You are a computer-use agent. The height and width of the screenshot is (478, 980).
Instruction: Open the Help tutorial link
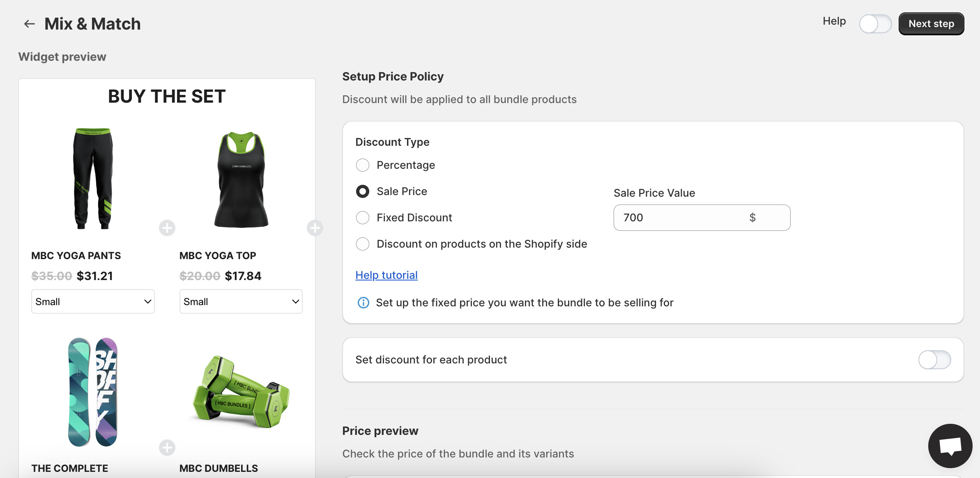[x=386, y=275]
